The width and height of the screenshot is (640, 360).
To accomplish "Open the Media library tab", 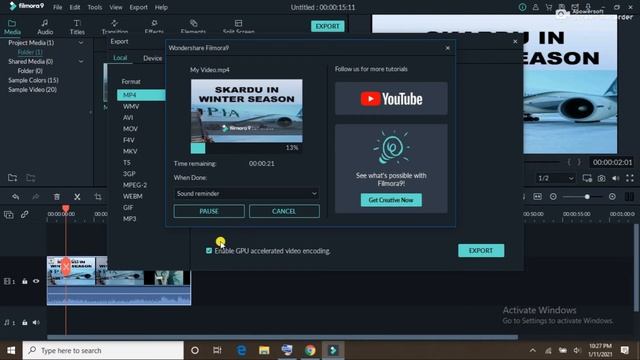I will coord(12,27).
